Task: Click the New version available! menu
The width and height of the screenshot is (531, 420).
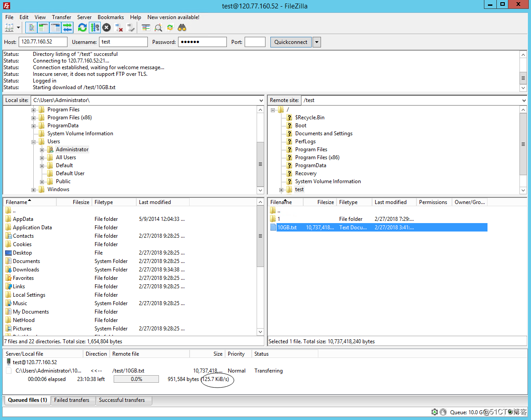Action: click(174, 17)
